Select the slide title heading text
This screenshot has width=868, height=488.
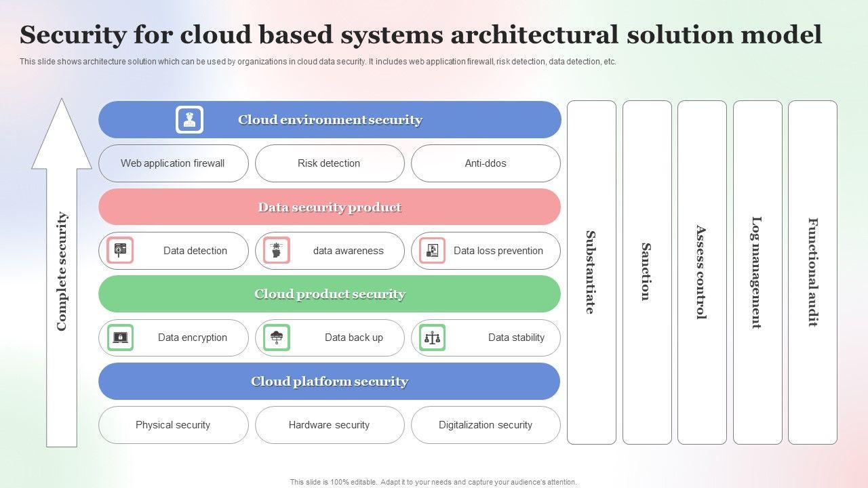(420, 35)
